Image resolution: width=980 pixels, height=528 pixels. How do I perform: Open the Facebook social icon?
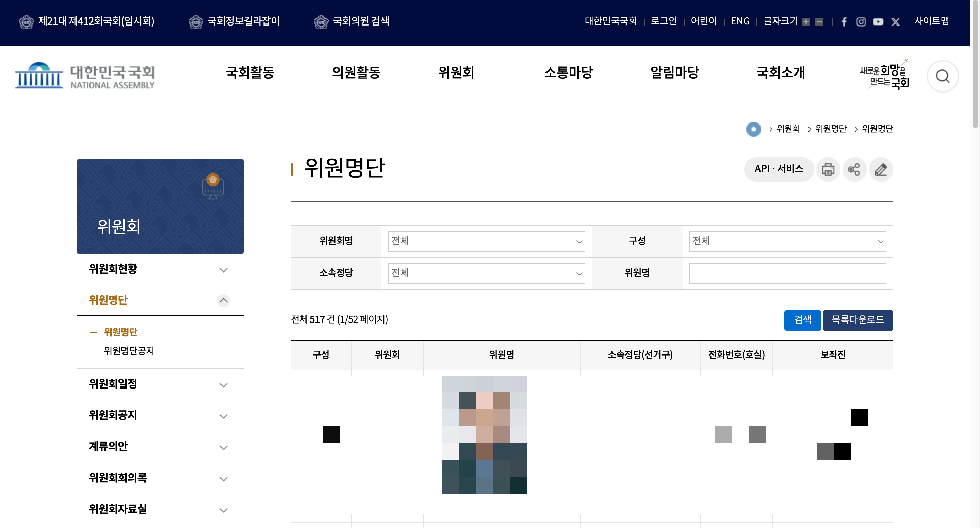tap(844, 22)
